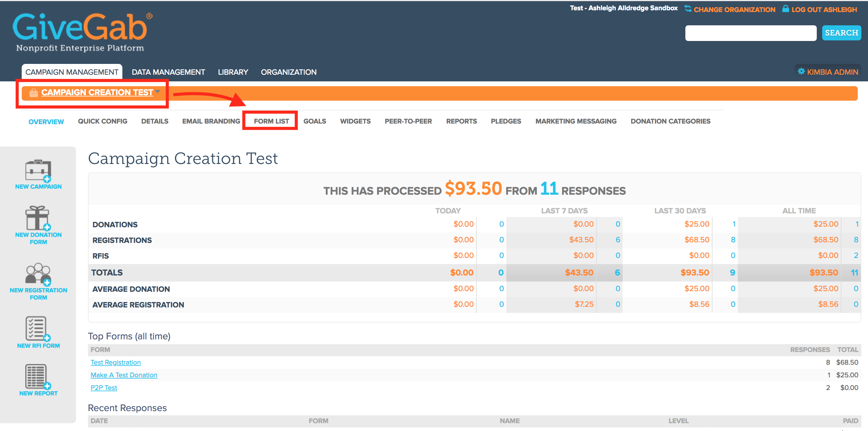
Task: Switch to the Goals tab
Action: (315, 121)
